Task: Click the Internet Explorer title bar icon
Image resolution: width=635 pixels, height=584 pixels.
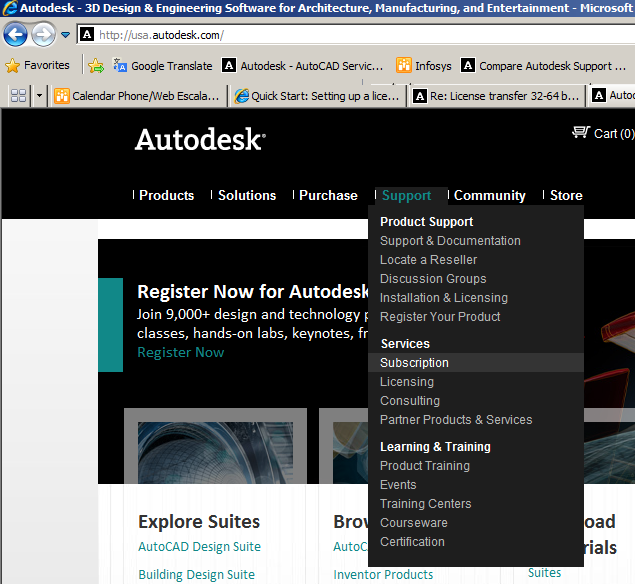Action: [x=10, y=8]
